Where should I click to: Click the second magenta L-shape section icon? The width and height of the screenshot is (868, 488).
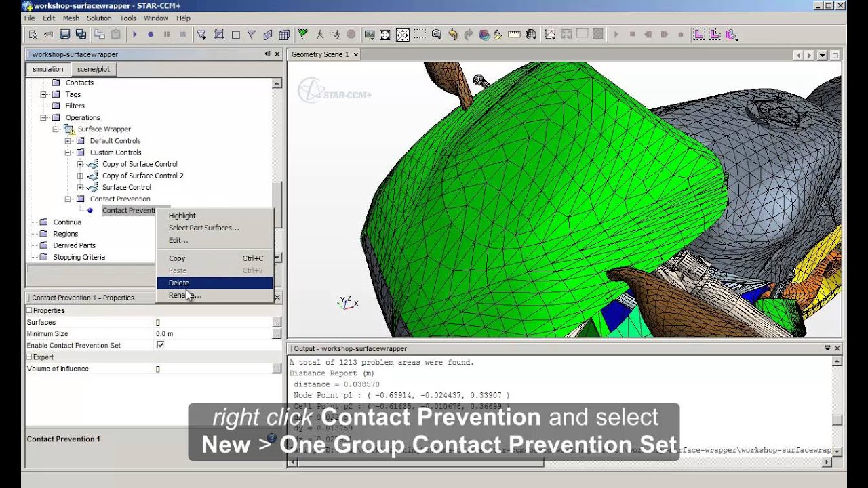point(714,35)
